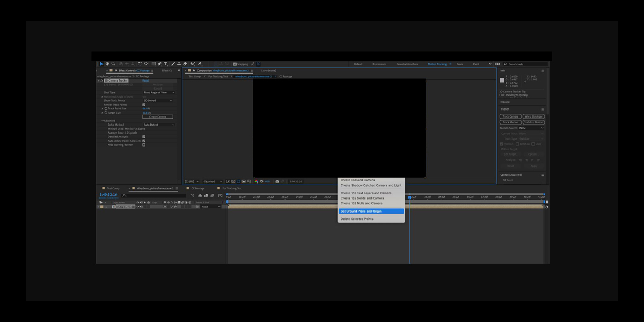Select the Pan Behind anchor point tool
The height and width of the screenshot is (322, 644).
pos(147,64)
